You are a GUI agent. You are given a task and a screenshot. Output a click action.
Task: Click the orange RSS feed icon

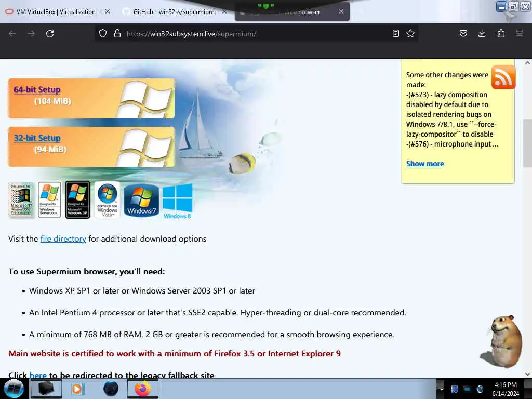click(503, 77)
